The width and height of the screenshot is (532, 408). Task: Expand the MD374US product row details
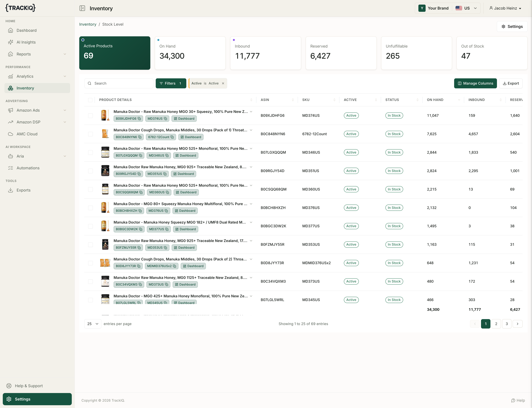tap(251, 112)
